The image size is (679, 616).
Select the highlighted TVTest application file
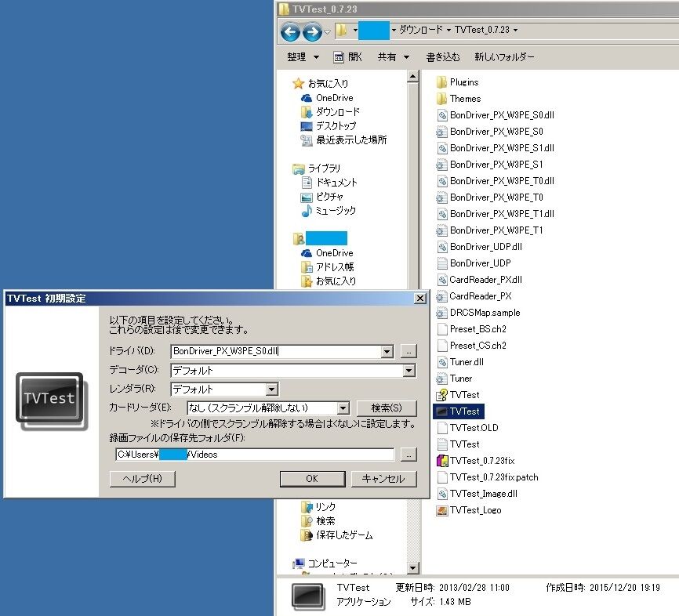click(459, 411)
